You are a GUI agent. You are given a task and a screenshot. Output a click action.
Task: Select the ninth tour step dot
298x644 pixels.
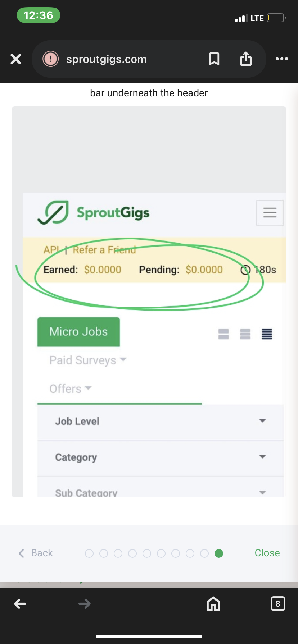tap(204, 553)
